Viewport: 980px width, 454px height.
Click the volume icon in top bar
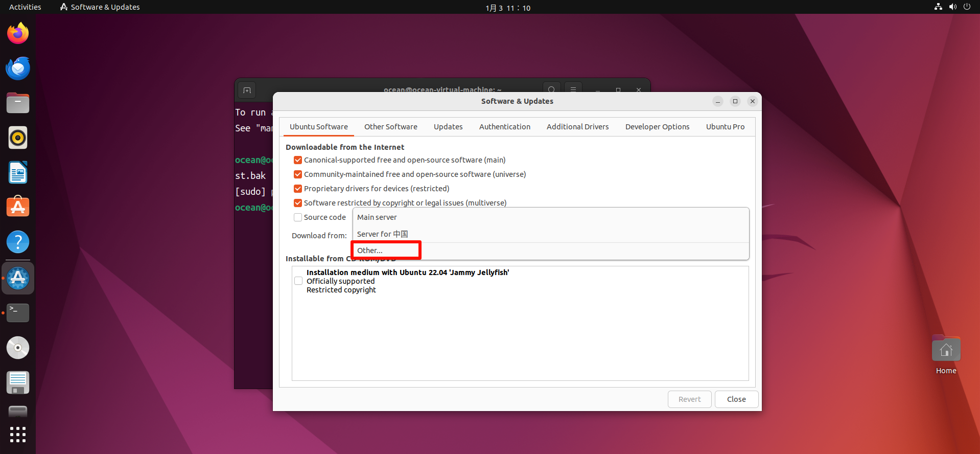click(x=952, y=7)
